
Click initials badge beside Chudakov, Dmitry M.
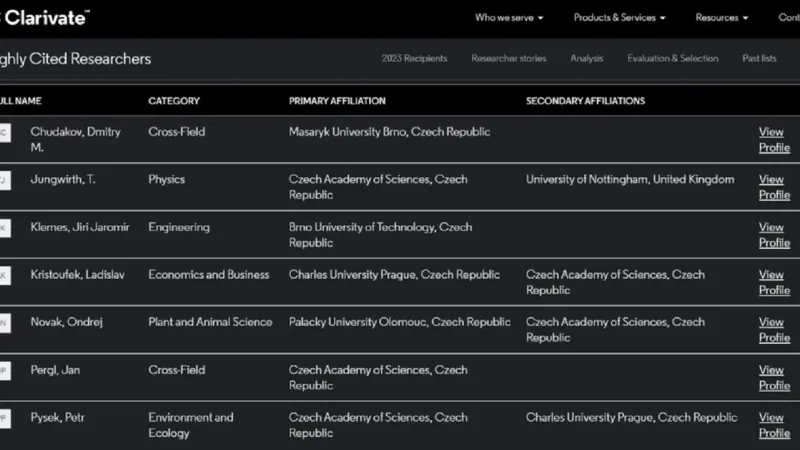tap(4, 132)
